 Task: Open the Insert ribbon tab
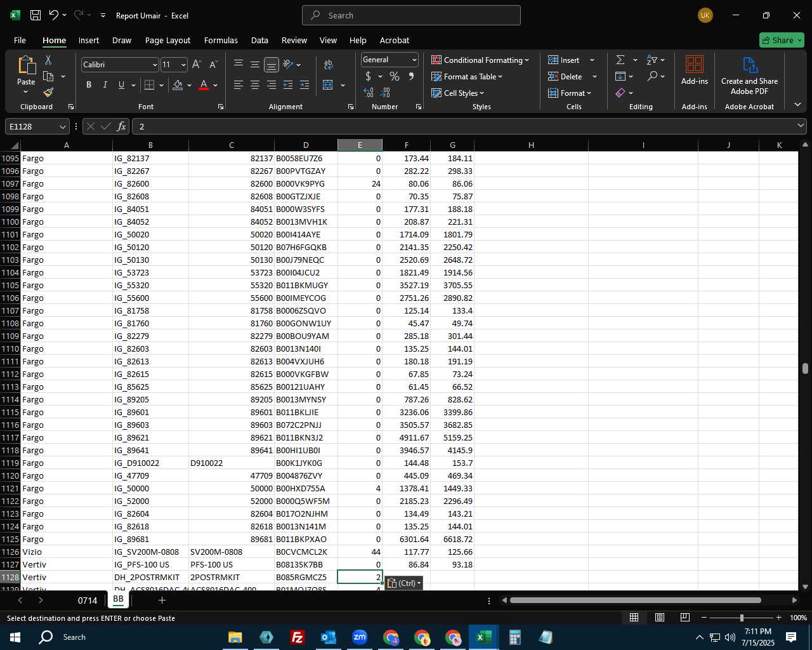[89, 40]
